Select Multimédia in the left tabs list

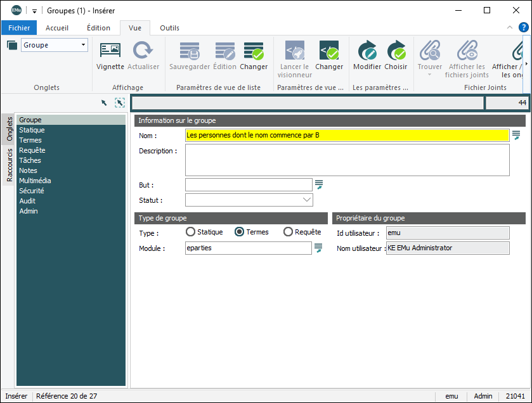[x=35, y=181]
